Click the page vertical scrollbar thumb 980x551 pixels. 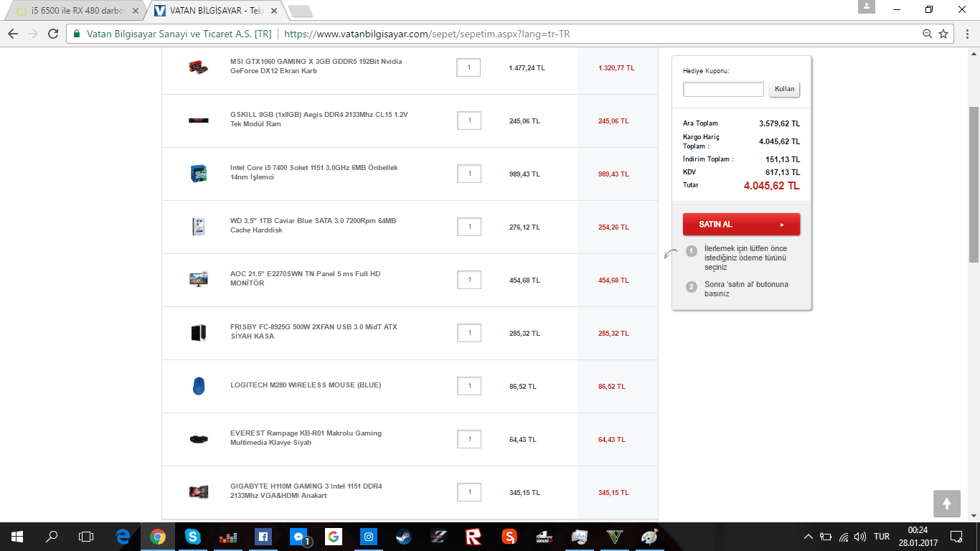pos(974,184)
